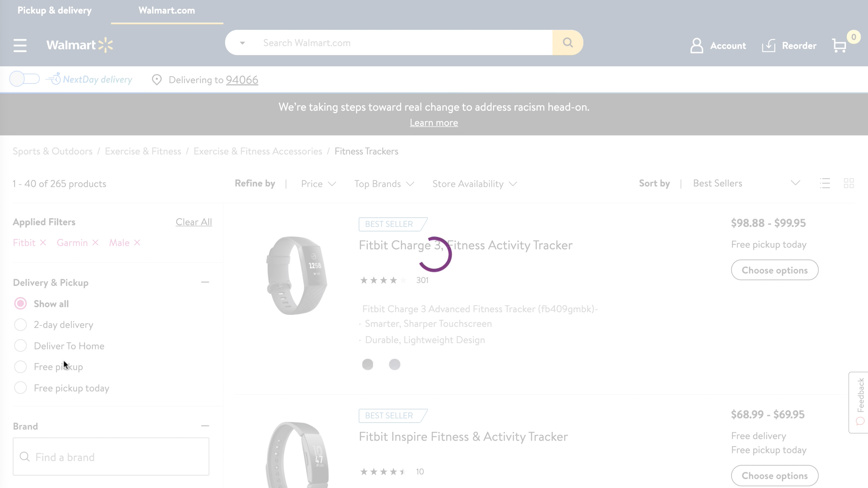Viewport: 868px width, 488px height.
Task: Open the hamburger navigation menu
Action: [x=20, y=45]
